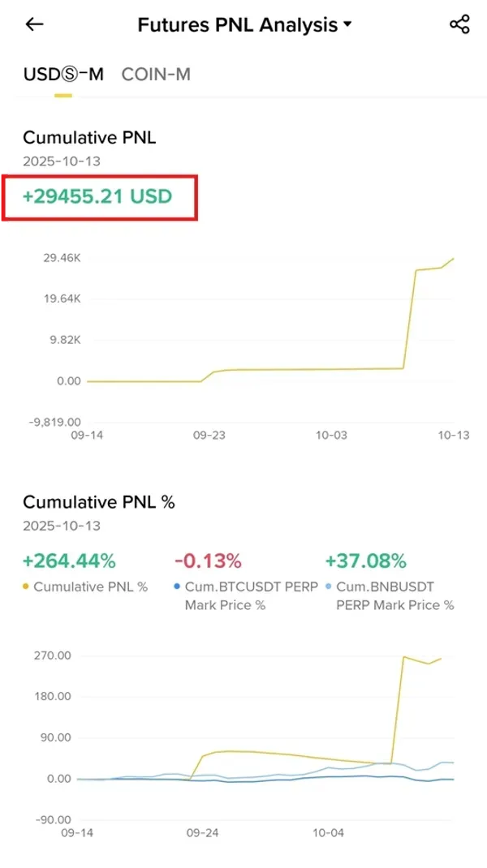Tap 09-24 date on PNL % chart
Screen dimensions: 487x868
pos(202,833)
